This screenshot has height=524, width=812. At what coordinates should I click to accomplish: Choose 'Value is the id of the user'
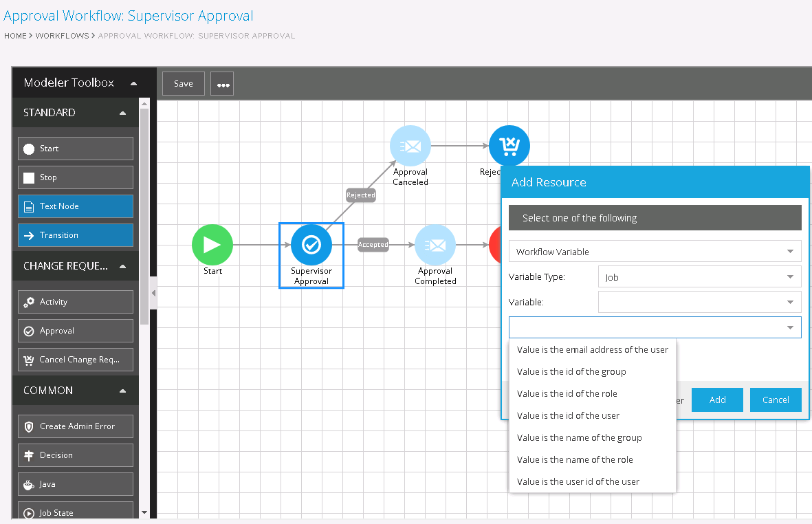(x=568, y=415)
